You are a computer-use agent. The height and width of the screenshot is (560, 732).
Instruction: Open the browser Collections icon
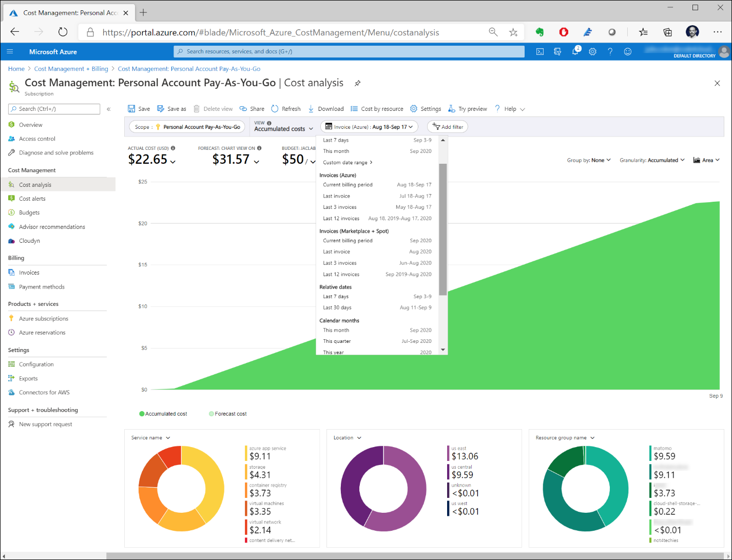pos(667,32)
